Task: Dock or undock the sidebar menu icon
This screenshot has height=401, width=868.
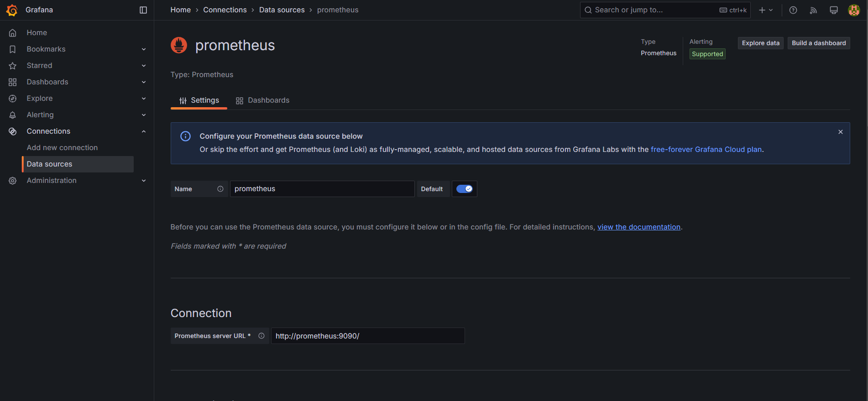Action: coord(143,10)
